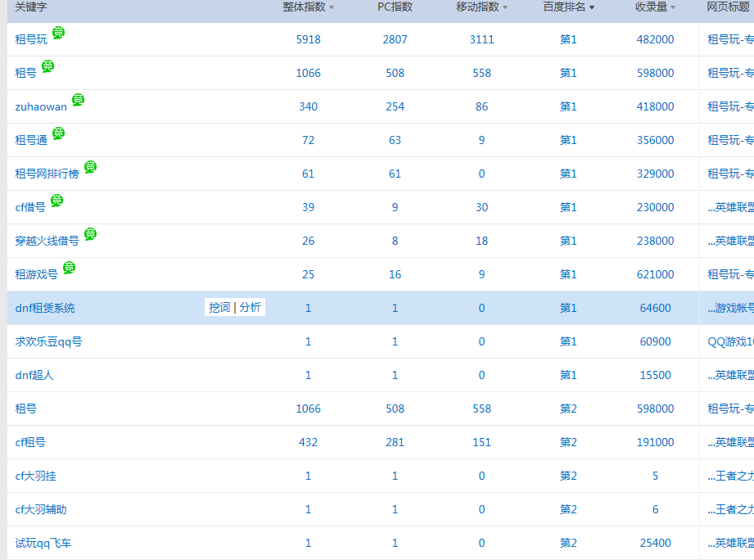Open keyword link 求欢乐豆qq号
Viewport: 754px width, 560px height.
point(48,341)
